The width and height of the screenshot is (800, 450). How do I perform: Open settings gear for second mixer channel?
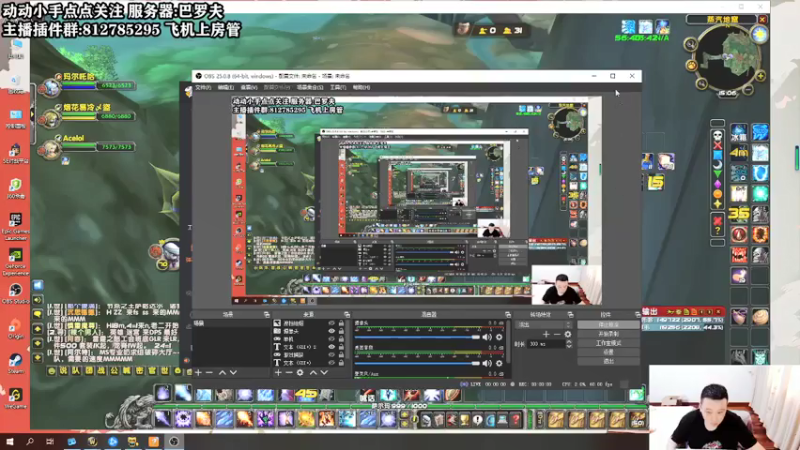tap(499, 363)
